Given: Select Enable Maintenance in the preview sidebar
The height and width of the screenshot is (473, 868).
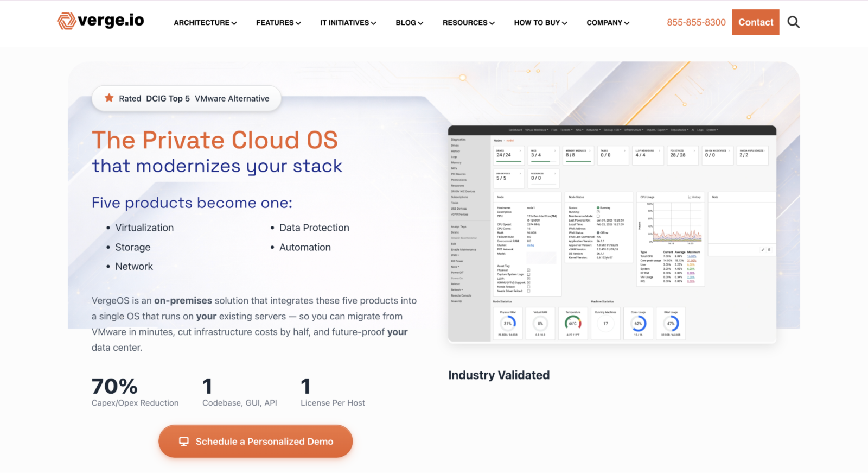Looking at the screenshot, I should pyautogui.click(x=464, y=250).
